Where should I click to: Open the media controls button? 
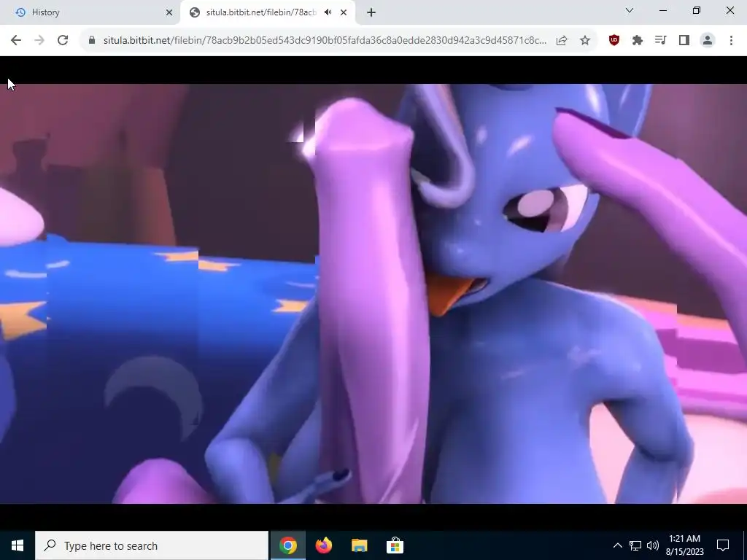click(x=661, y=41)
